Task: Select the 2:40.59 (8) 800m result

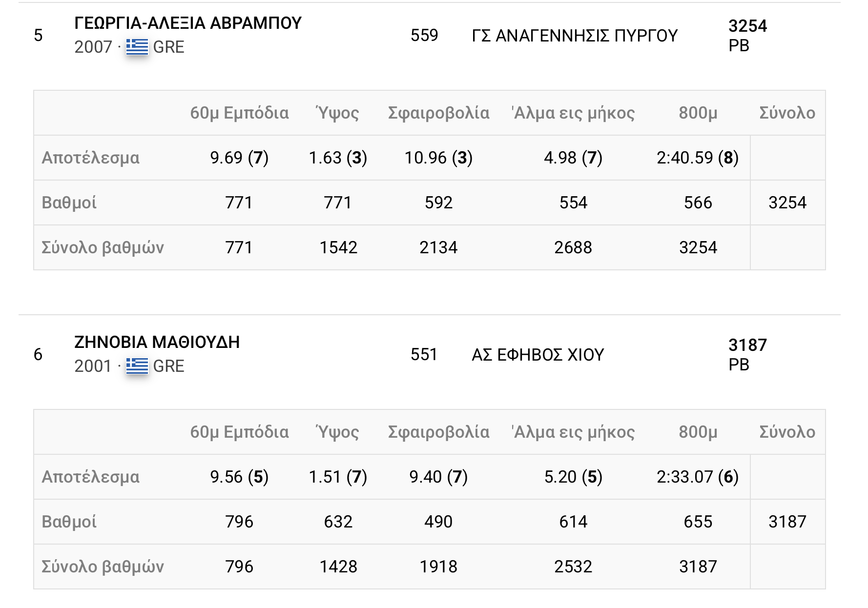Action: [697, 158]
